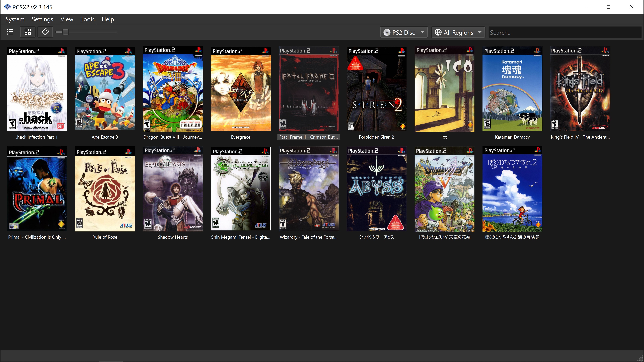Image resolution: width=644 pixels, height=362 pixels.
Task: Select the Ico game cover
Action: (x=444, y=89)
